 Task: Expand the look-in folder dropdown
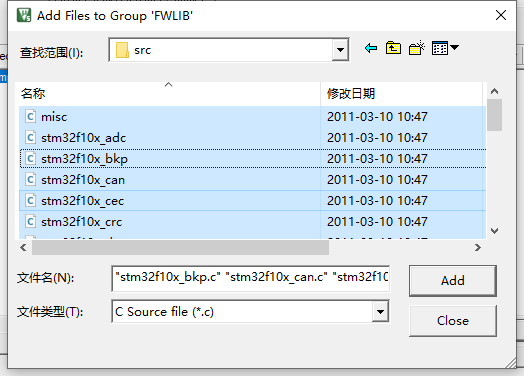point(341,50)
